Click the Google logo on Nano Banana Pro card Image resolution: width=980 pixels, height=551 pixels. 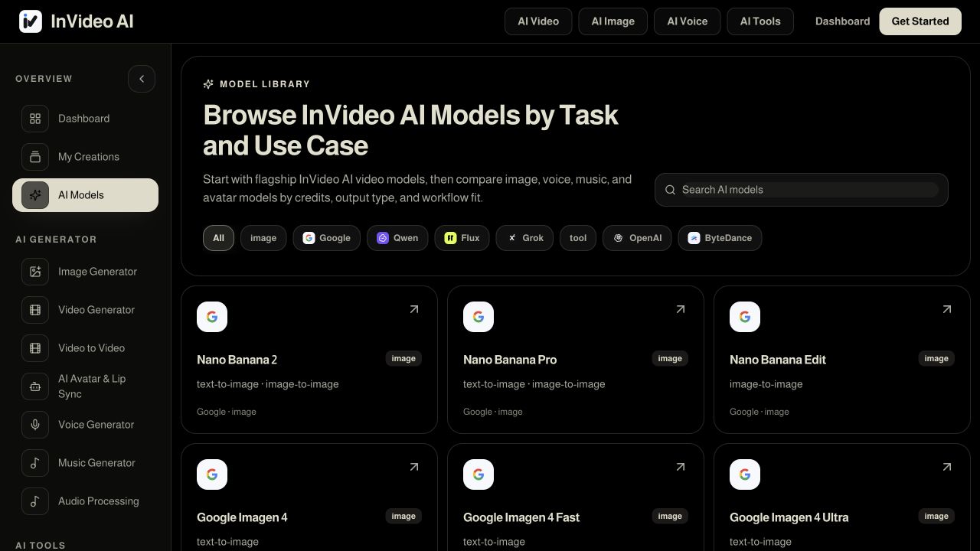(479, 317)
